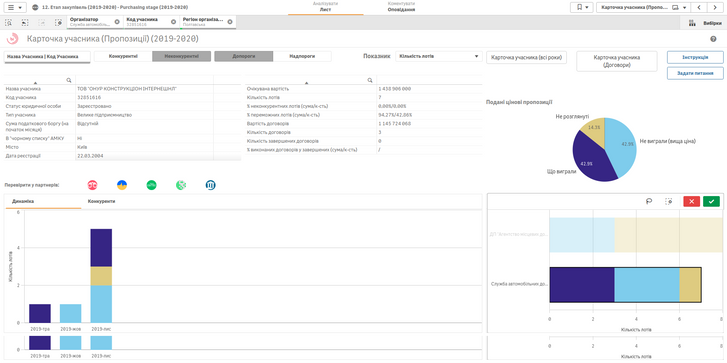The height and width of the screenshot is (363, 727).
Task: Open the Вибірки selections tool
Action: click(705, 22)
